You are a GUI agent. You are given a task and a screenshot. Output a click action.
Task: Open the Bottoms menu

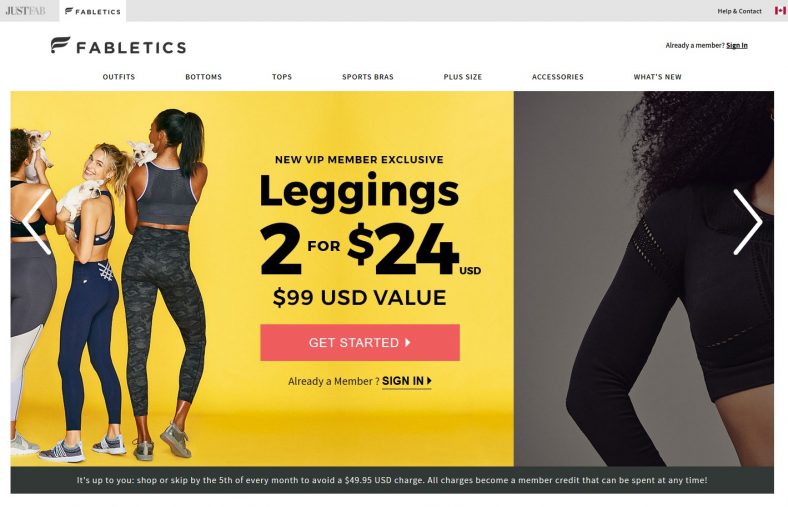point(204,77)
